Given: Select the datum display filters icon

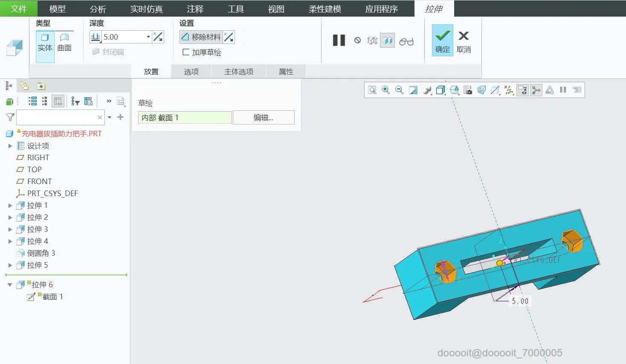Looking at the screenshot, I should [x=508, y=90].
